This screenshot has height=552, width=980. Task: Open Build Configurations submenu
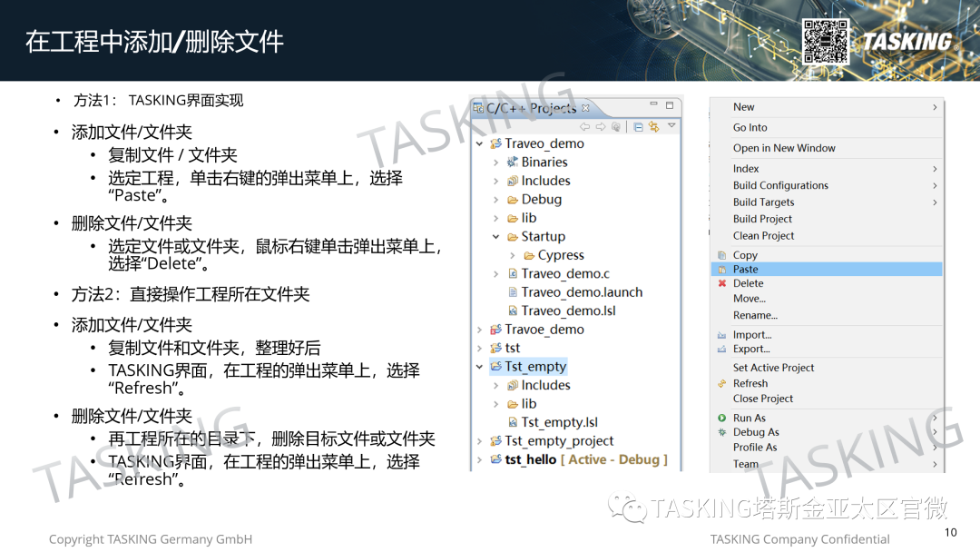tap(827, 186)
